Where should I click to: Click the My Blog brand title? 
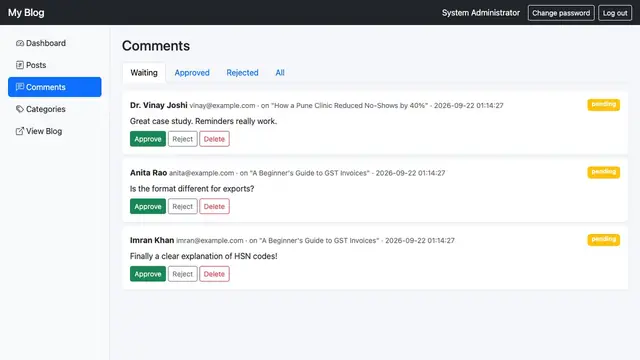pos(26,13)
